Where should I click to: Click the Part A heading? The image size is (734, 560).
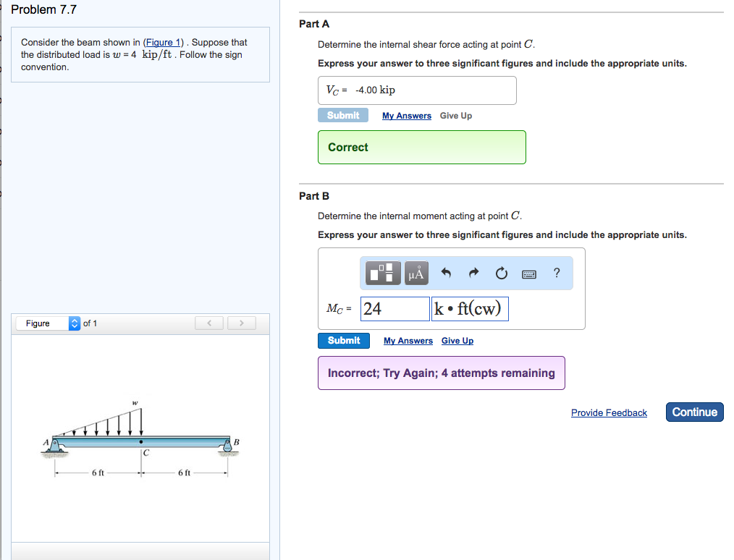[x=314, y=24]
